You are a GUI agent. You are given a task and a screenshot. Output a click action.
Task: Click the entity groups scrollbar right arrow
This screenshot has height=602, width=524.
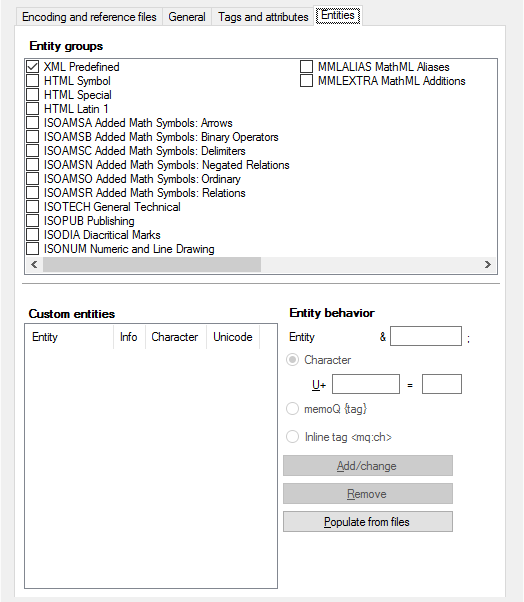click(x=488, y=265)
